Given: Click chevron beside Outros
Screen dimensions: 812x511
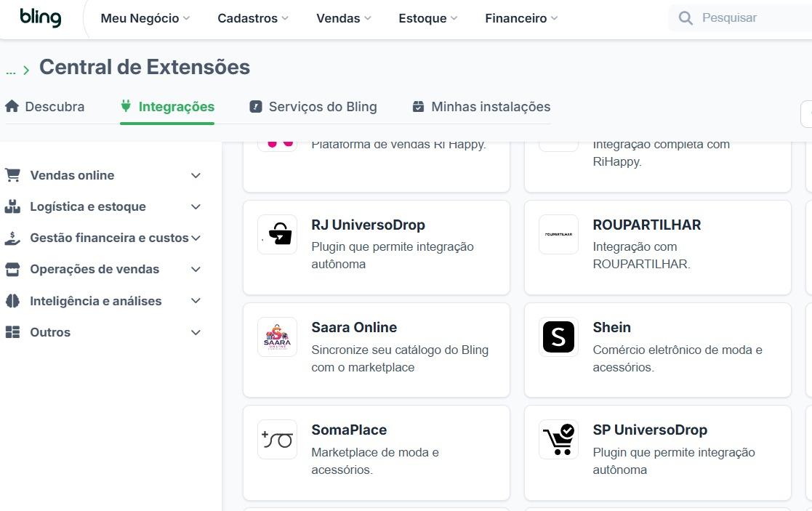Looking at the screenshot, I should (x=196, y=332).
